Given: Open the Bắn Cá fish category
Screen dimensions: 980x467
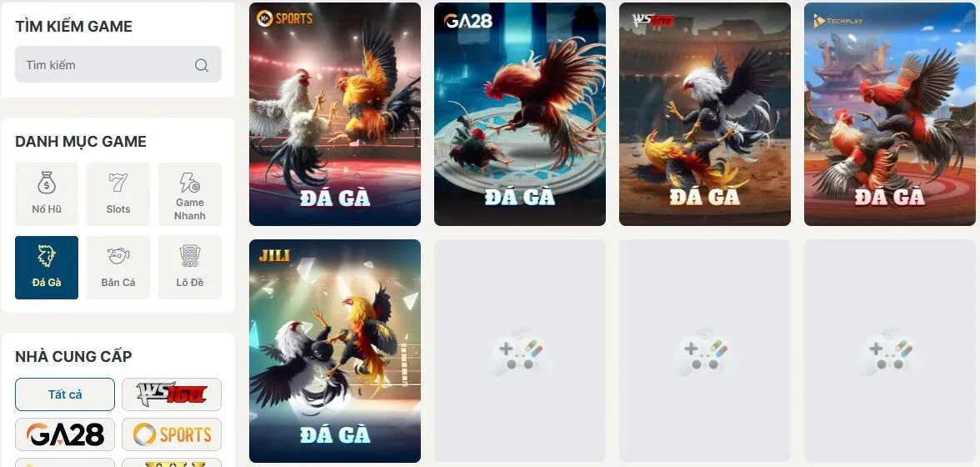Looking at the screenshot, I should coord(118,268).
